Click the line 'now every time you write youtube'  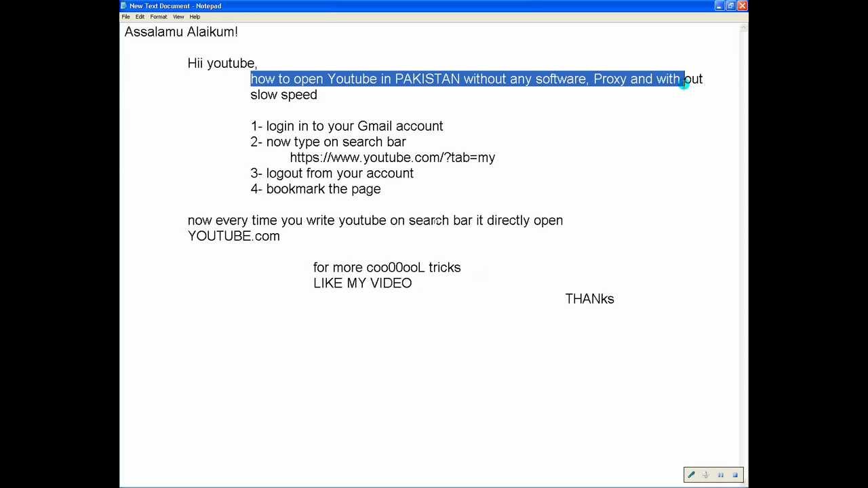click(375, 220)
